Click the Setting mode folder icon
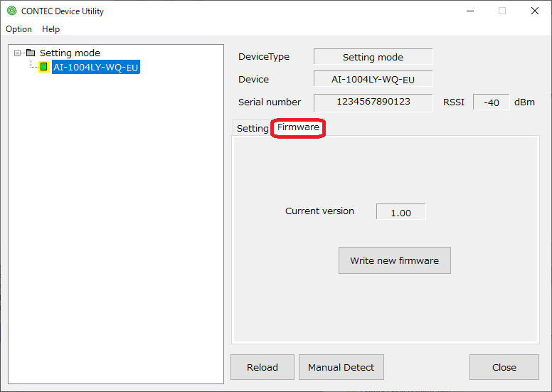This screenshot has height=392, width=552. pos(31,53)
